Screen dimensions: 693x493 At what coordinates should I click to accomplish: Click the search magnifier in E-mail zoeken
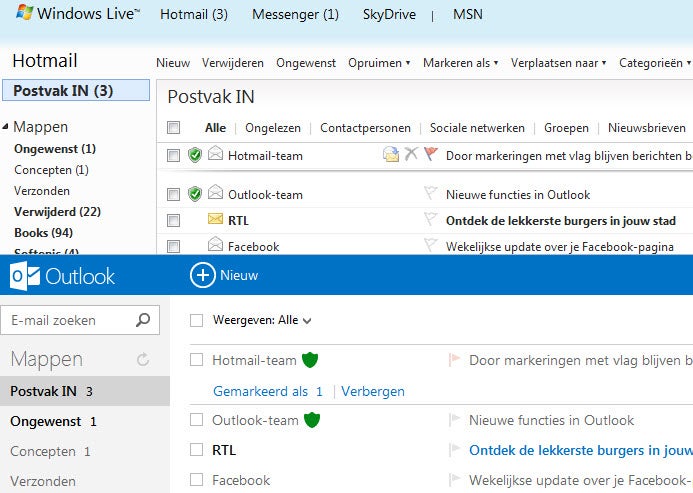coord(143,320)
